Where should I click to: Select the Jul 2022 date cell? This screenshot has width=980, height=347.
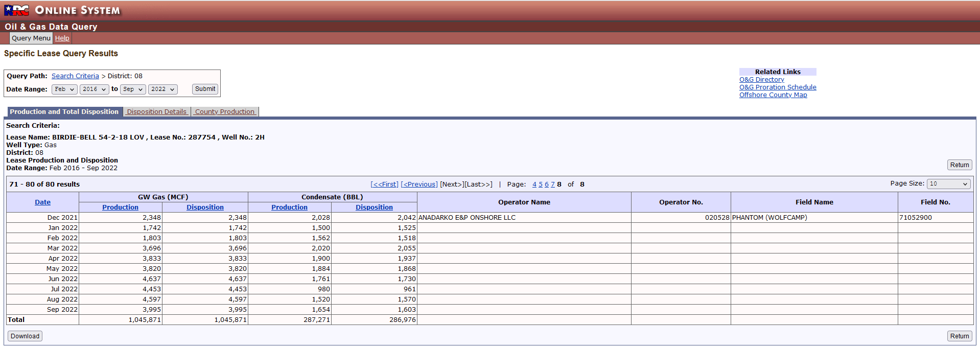click(x=43, y=289)
